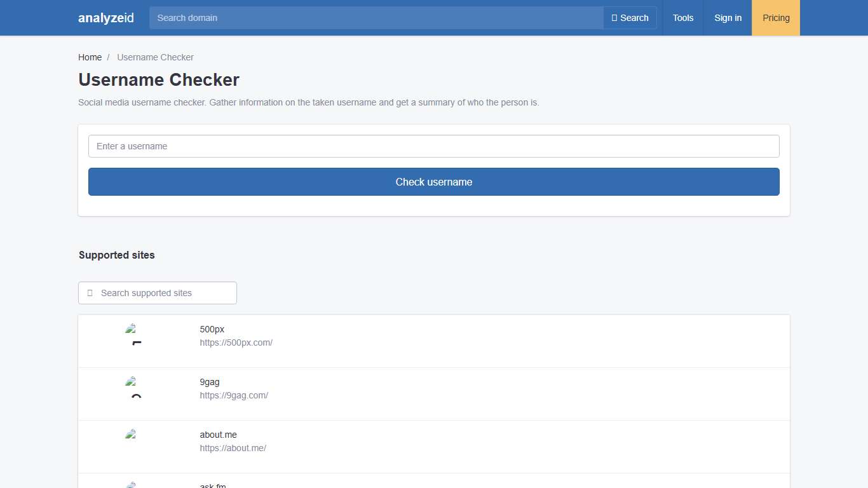This screenshot has width=868, height=488.
Task: Click the Search domain field
Action: click(x=375, y=18)
